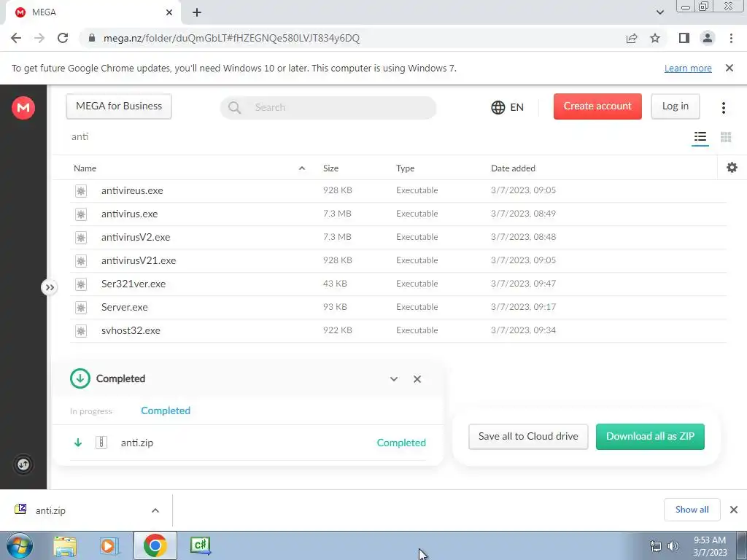Click the file name svhost32.exe
The width and height of the screenshot is (747, 560).
coord(131,330)
